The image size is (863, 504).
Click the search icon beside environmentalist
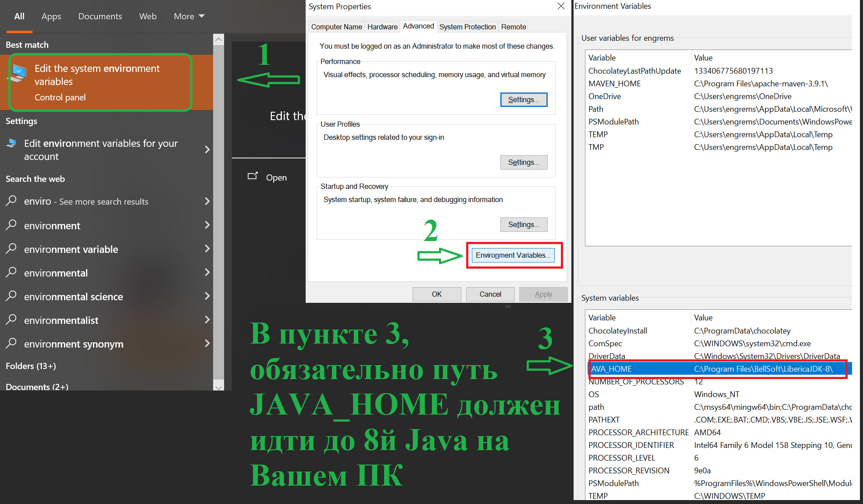pyautogui.click(x=11, y=319)
